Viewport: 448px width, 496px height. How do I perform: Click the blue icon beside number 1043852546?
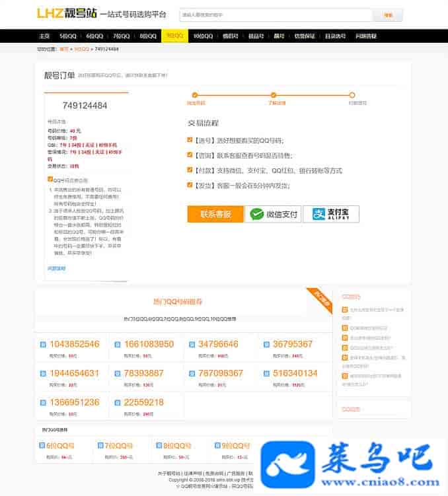pos(43,345)
